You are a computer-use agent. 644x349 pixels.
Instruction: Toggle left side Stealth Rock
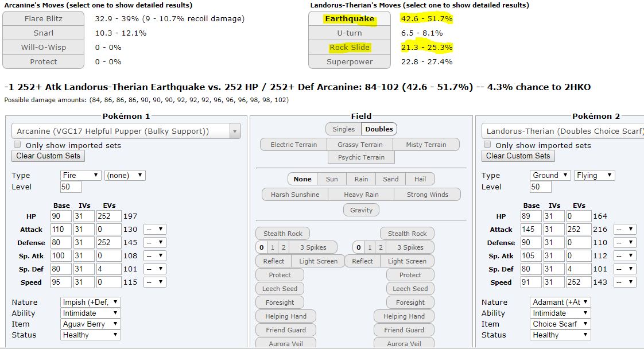pos(282,234)
